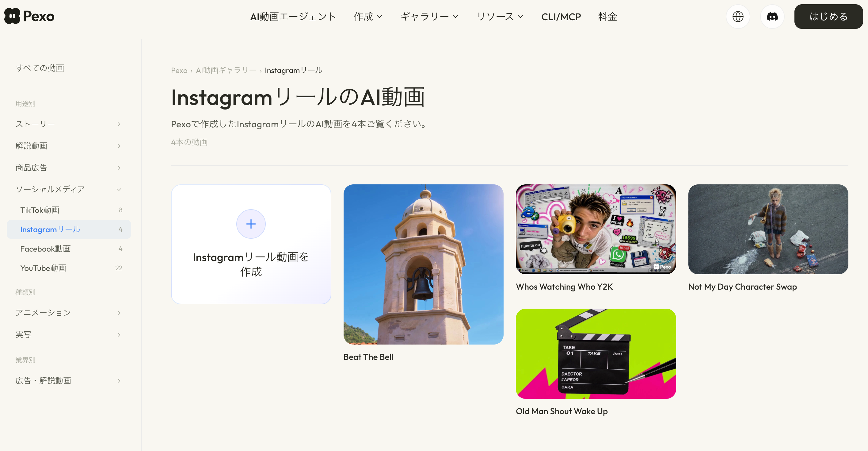Click the Instagramリール動画を作成 card
The width and height of the screenshot is (868, 451).
click(251, 244)
